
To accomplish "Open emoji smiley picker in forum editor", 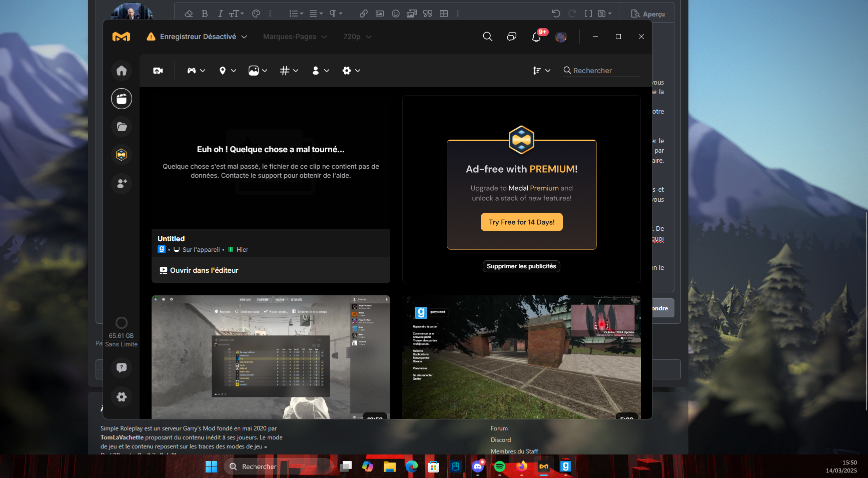I will tap(396, 14).
